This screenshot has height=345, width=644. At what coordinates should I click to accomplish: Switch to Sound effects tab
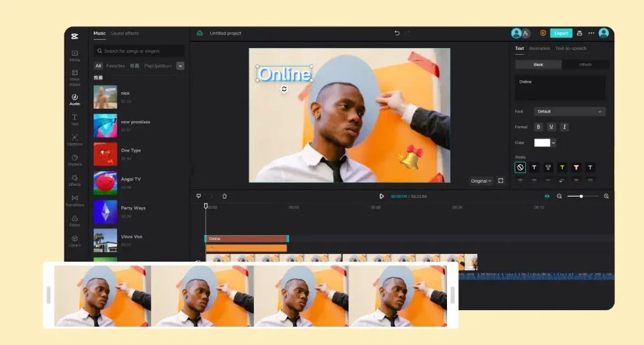124,33
